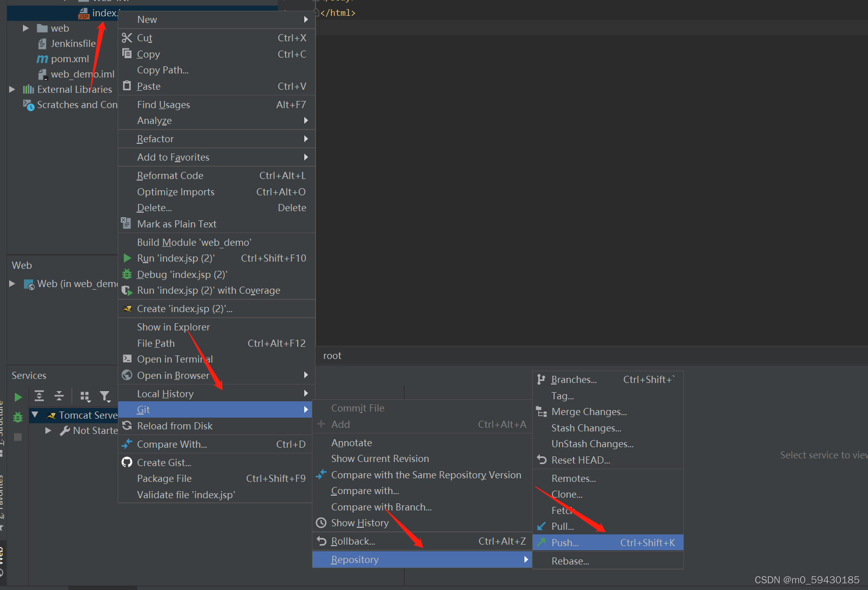Viewport: 868px width, 590px height.
Task: Click the Open in Browser globe icon
Action: pos(127,375)
